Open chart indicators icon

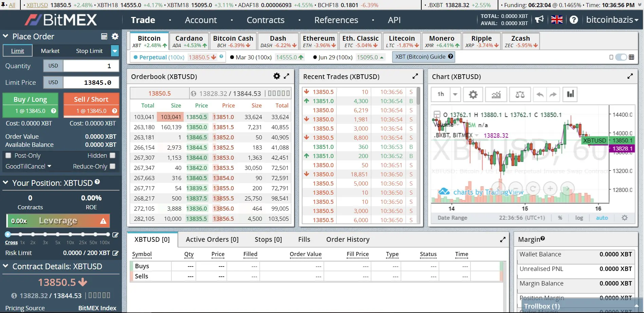[x=496, y=94]
